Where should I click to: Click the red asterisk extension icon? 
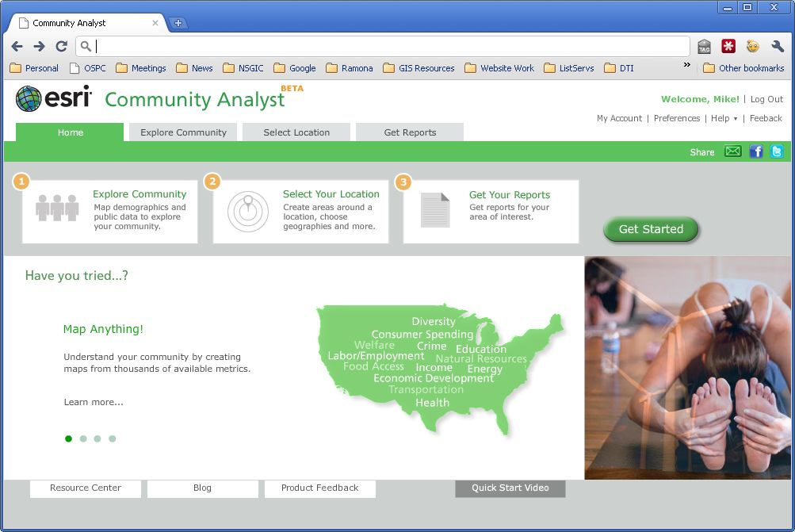(x=728, y=46)
